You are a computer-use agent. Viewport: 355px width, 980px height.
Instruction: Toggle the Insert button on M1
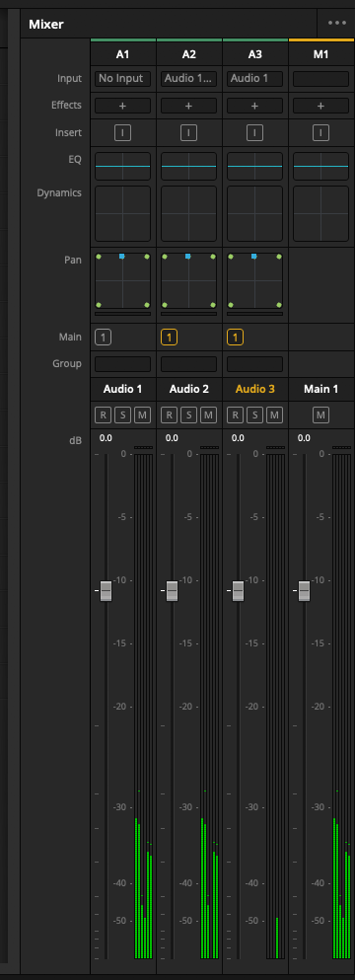point(320,132)
